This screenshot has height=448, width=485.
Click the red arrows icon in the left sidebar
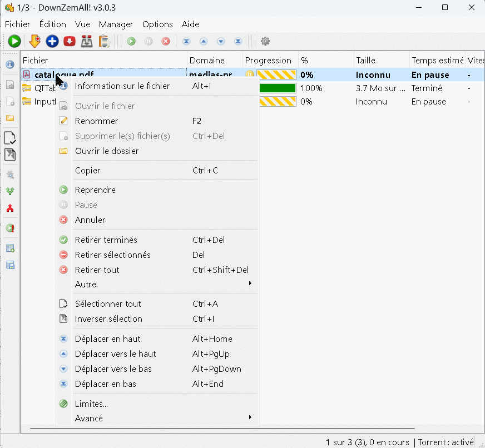tap(10, 208)
